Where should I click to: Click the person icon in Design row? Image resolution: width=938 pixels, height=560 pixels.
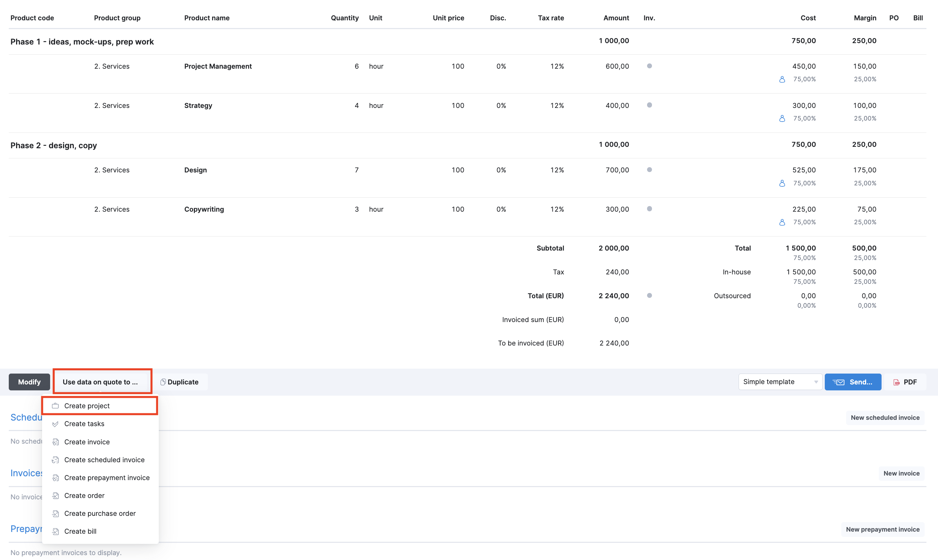[782, 183]
